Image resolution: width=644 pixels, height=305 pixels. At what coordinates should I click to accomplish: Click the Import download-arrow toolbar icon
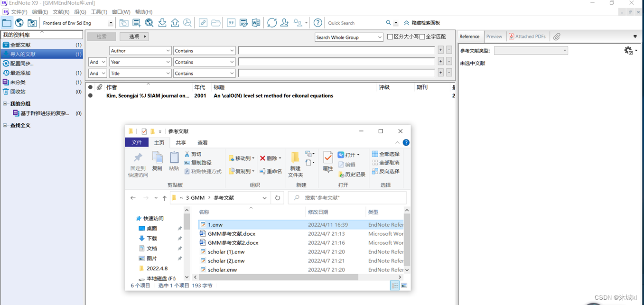pos(162,23)
